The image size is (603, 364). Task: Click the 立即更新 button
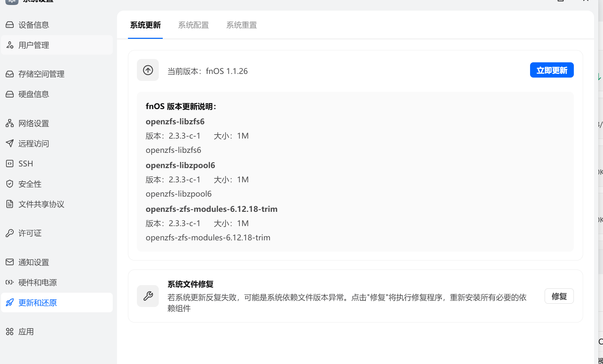552,70
